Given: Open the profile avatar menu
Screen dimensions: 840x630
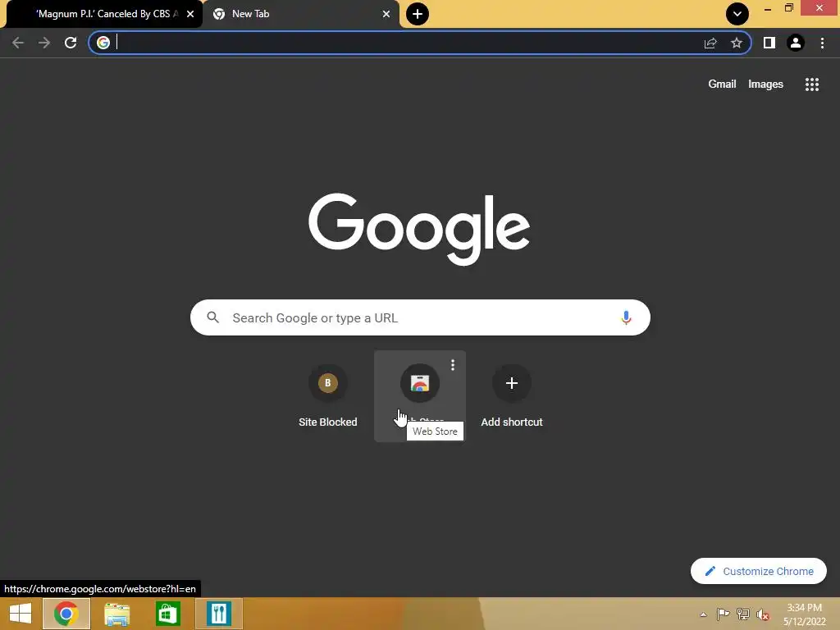Looking at the screenshot, I should tap(796, 43).
